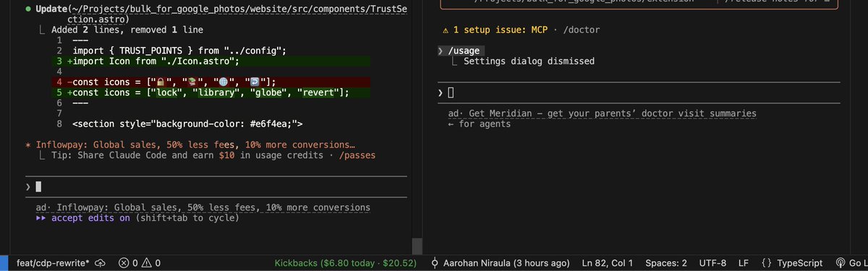Click the removed emoji icons diff line
This screenshot has height=271, width=868.
click(213, 82)
